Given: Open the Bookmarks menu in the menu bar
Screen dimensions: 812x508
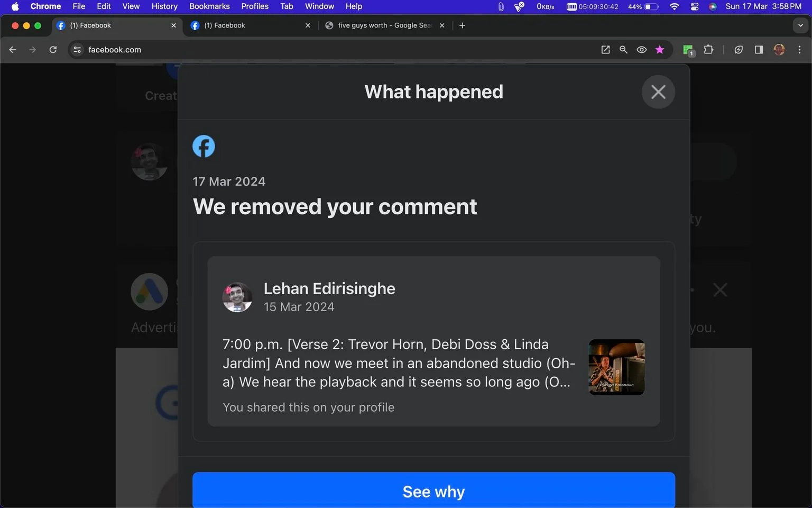Looking at the screenshot, I should point(209,6).
